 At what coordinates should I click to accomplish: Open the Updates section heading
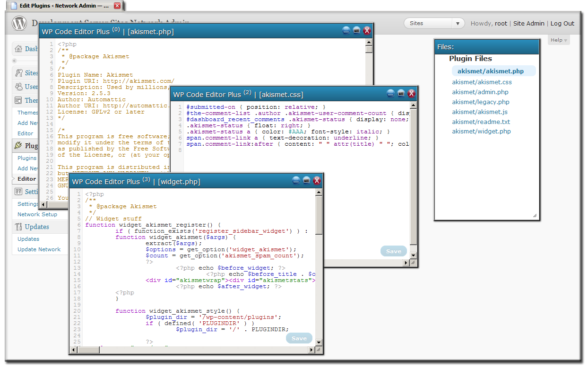click(37, 227)
